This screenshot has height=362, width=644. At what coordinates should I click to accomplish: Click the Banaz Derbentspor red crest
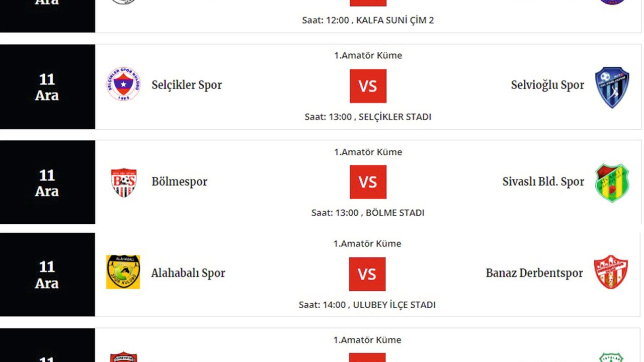611,272
